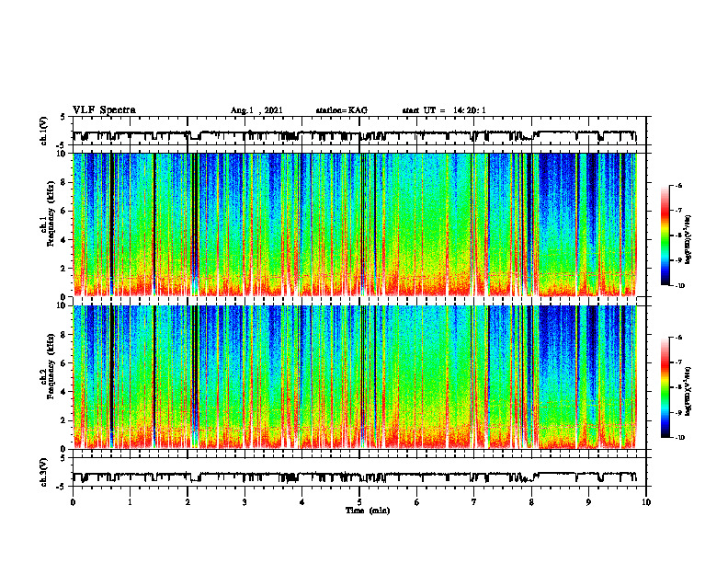Image resolution: width=728 pixels, height=563 pixels.
Task: Click time-axis tick label "6"
Action: pyautogui.click(x=416, y=502)
